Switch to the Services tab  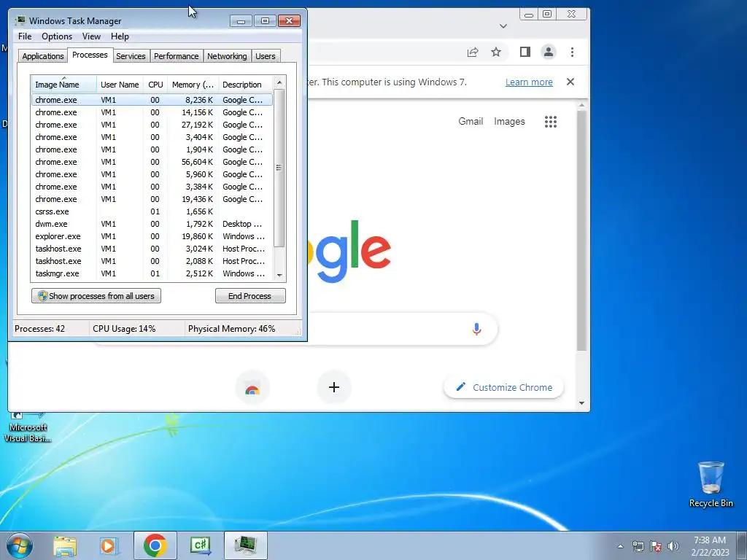[x=131, y=55]
